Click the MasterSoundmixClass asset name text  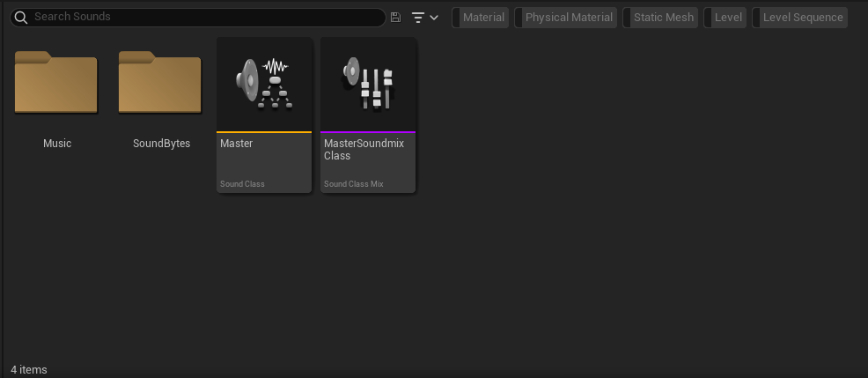pos(364,150)
